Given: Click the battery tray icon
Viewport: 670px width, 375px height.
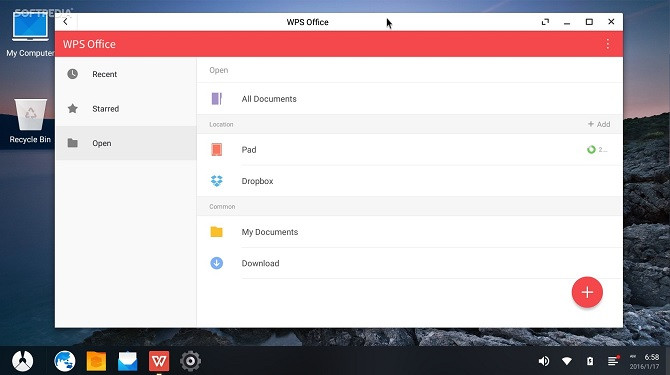Looking at the screenshot, I should [x=590, y=361].
